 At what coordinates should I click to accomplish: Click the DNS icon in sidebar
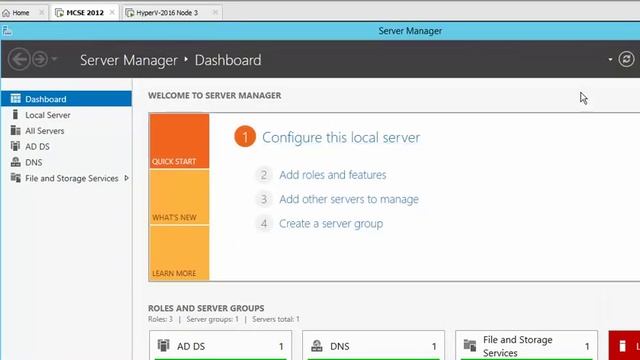16,162
